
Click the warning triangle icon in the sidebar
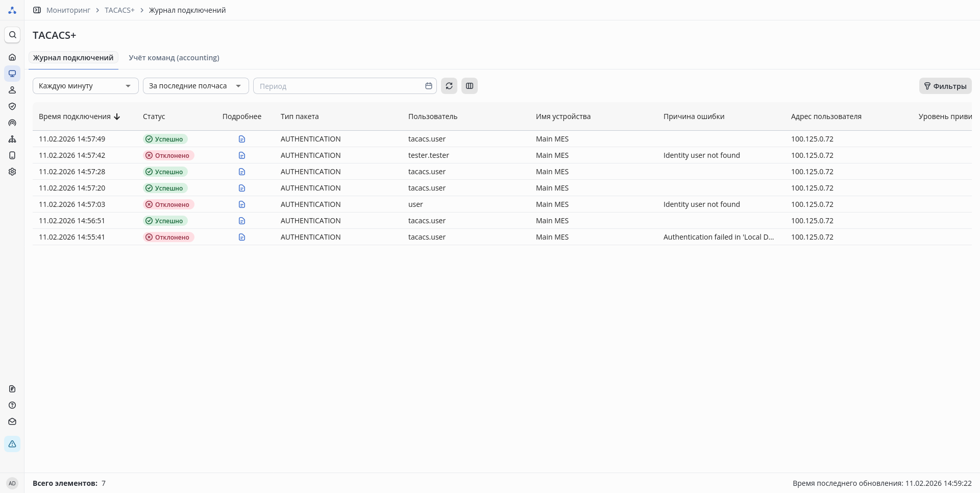[x=12, y=444]
